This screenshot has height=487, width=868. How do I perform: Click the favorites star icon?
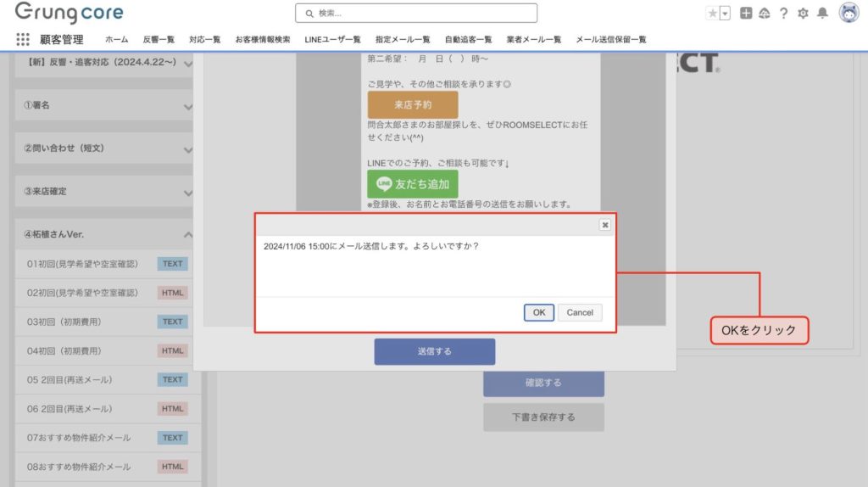(x=712, y=13)
